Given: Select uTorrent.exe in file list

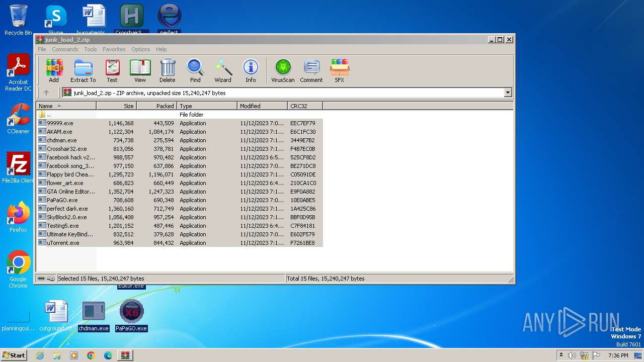Looking at the screenshot, I should coord(180,243).
